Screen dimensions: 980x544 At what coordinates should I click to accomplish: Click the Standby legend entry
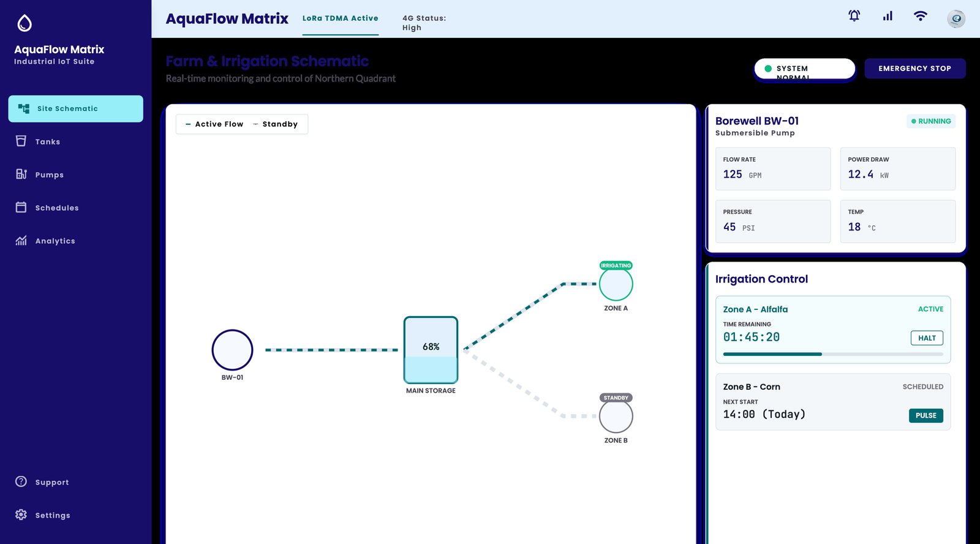pyautogui.click(x=275, y=124)
